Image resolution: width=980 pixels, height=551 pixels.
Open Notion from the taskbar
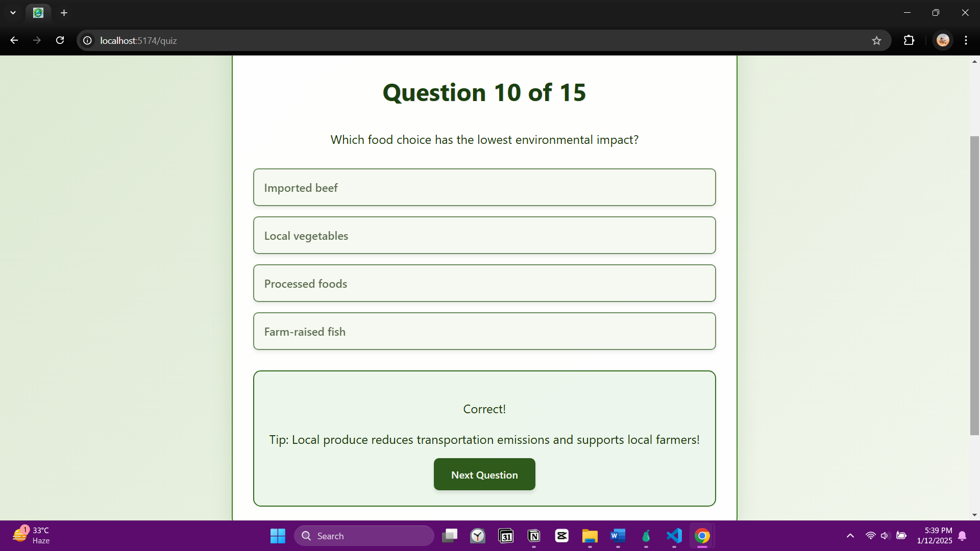click(534, 536)
